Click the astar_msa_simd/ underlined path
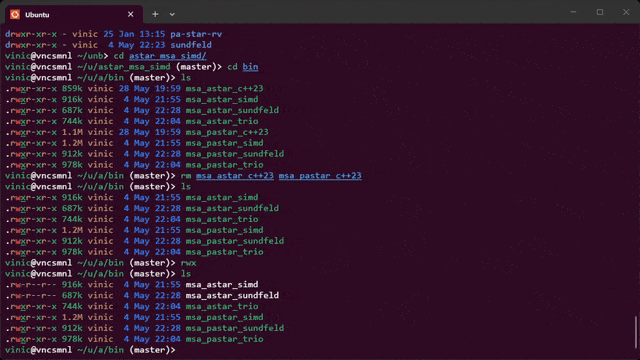Image resolution: width=640 pixels, height=360 pixels. [168, 56]
